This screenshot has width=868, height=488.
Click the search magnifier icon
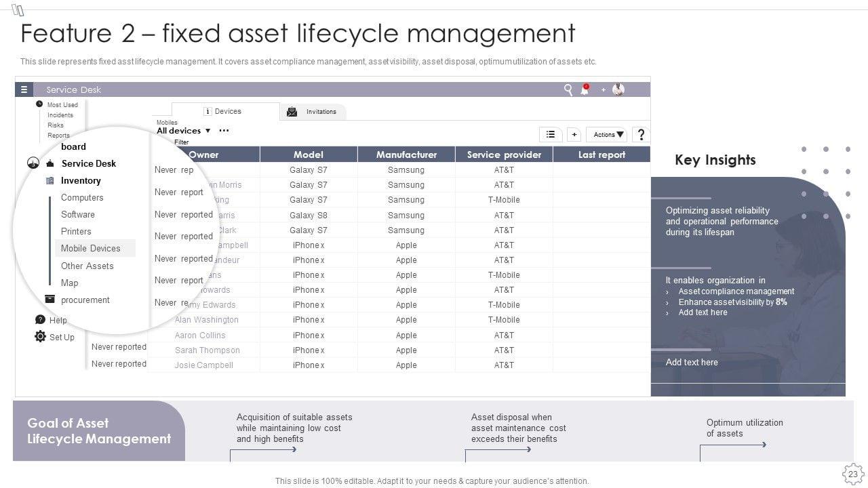click(568, 89)
